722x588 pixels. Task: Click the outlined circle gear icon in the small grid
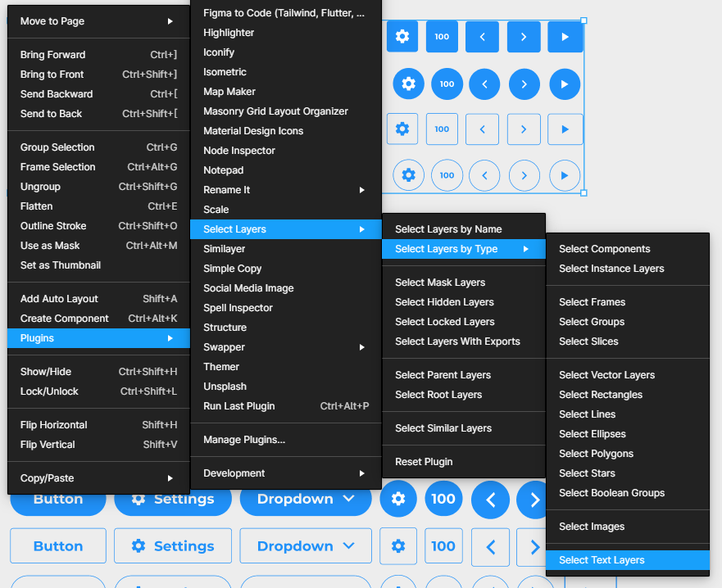click(x=408, y=175)
